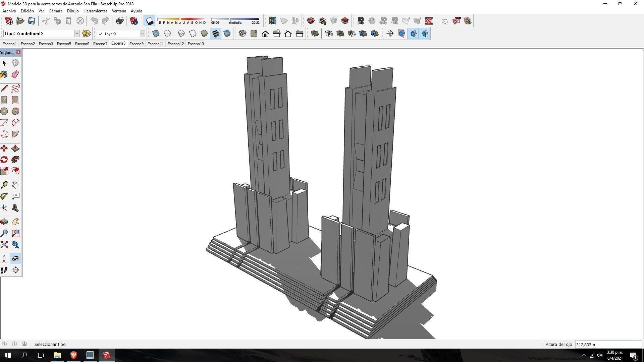Click the Zoom Extents tool
Viewport: 644px width, 362px height.
[4, 245]
